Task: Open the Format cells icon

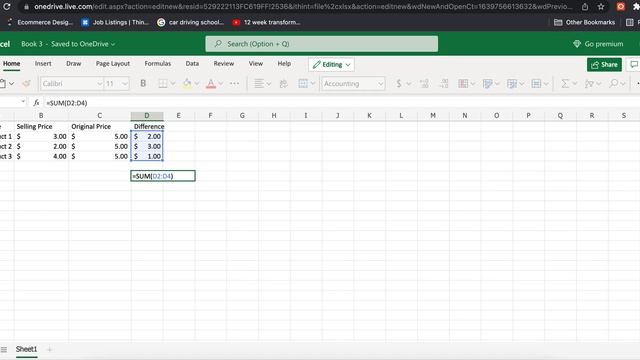Action: tap(536, 84)
